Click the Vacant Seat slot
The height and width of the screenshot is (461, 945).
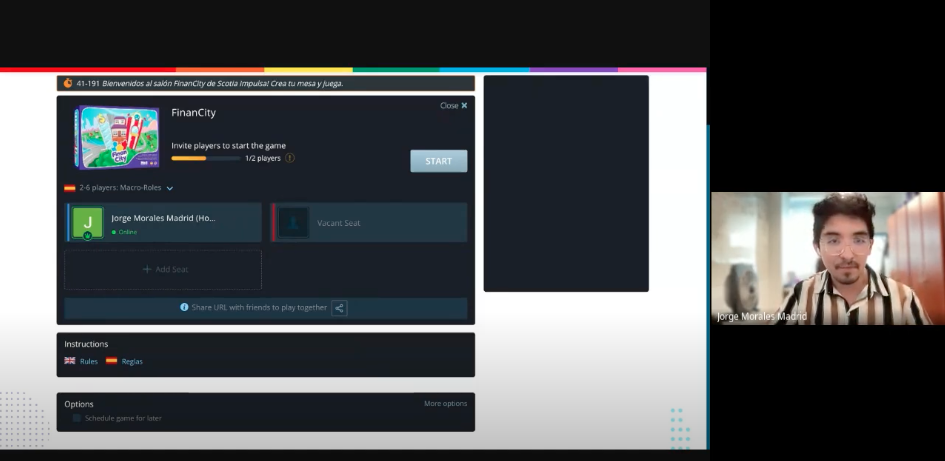coord(368,222)
